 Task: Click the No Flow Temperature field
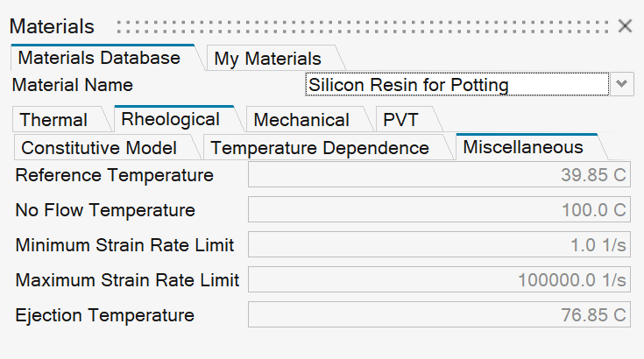point(439,210)
